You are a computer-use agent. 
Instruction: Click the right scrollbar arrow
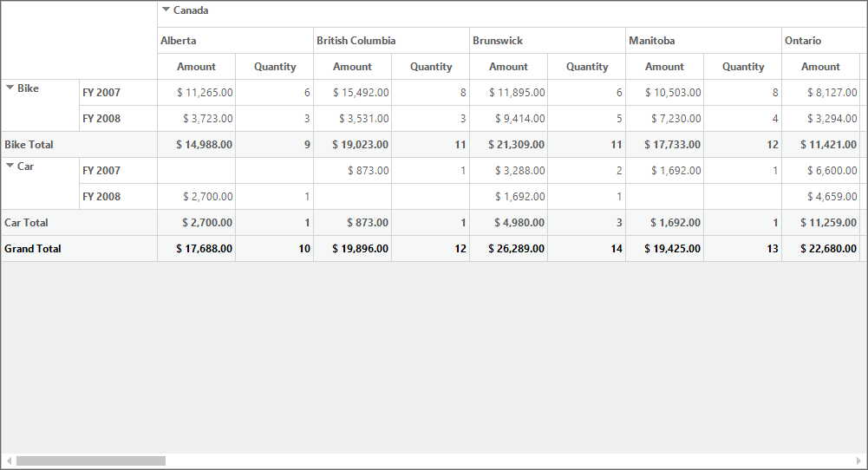click(859, 460)
